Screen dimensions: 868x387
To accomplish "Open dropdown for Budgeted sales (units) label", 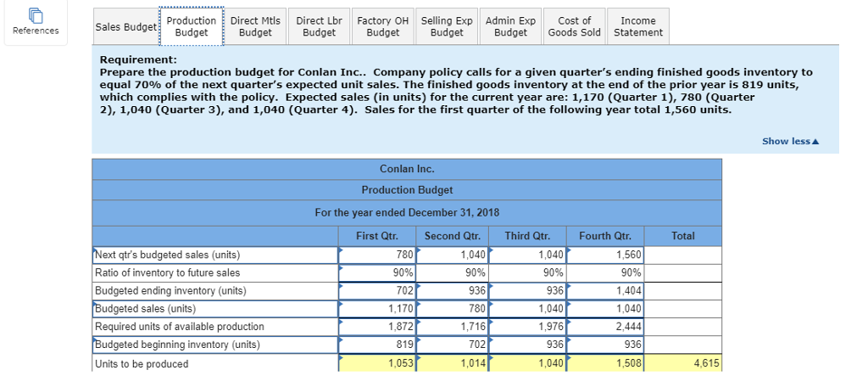I will pyautogui.click(x=214, y=309).
